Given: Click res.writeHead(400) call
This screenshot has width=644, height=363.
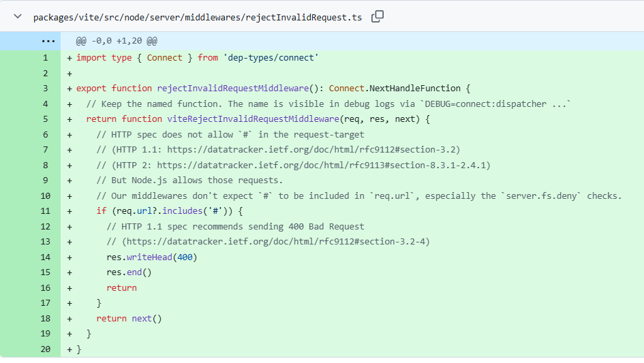Looking at the screenshot, I should [152, 257].
